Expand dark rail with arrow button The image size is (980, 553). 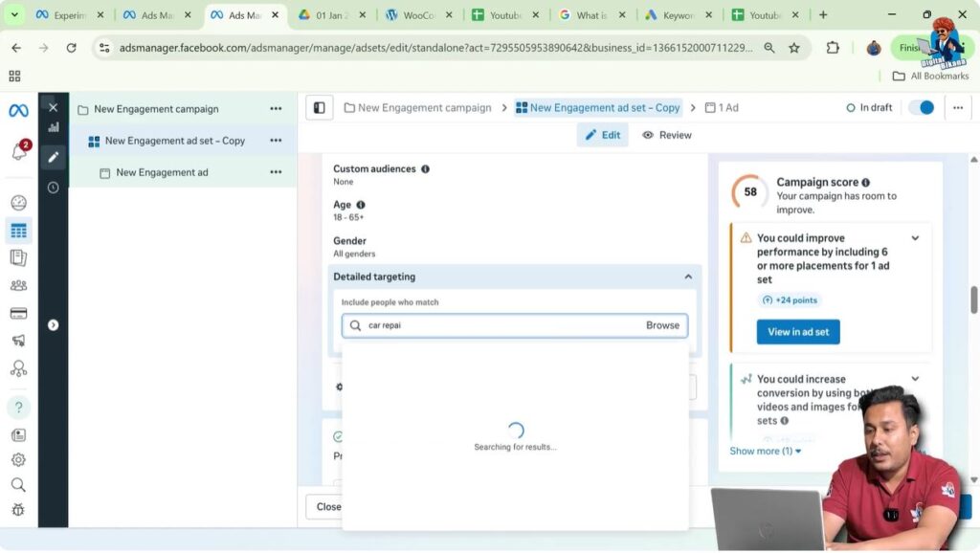point(54,325)
